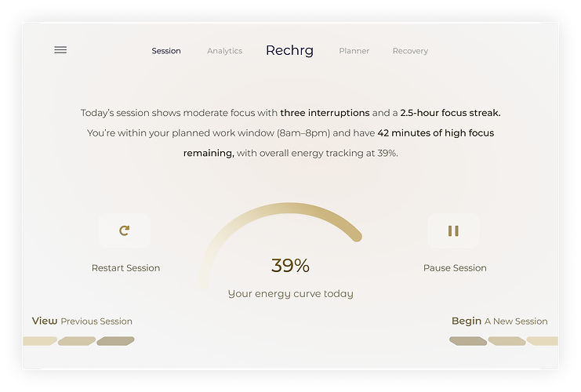Click the first light segment under View

click(39, 341)
